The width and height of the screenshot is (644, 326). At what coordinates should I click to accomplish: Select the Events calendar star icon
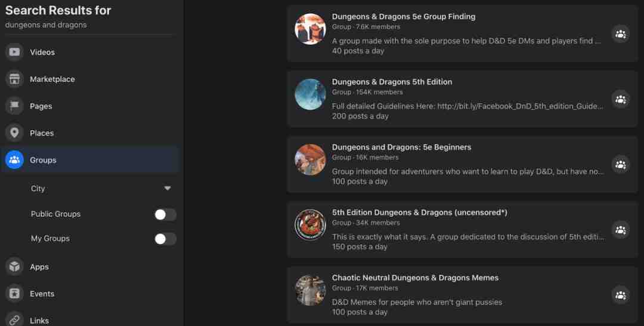(14, 294)
